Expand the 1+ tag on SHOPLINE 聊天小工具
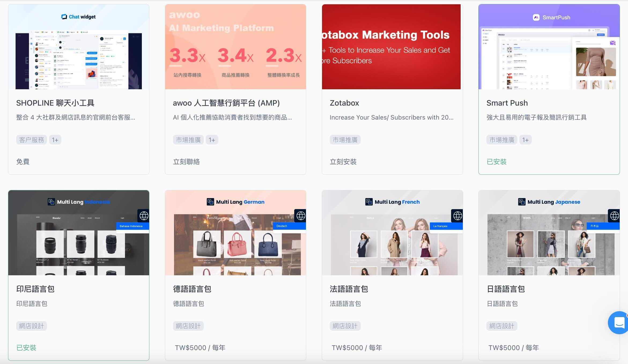Image resolution: width=628 pixels, height=364 pixels. click(x=55, y=139)
